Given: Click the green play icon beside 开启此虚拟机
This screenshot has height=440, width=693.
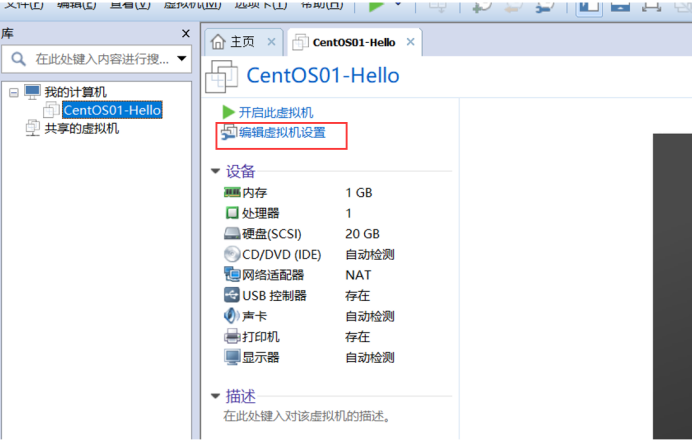Looking at the screenshot, I should click(x=228, y=112).
